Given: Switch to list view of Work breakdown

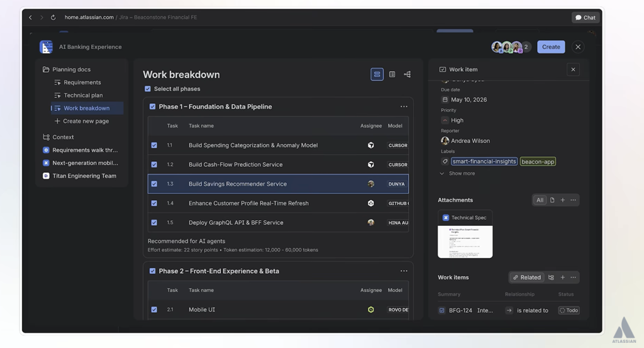Looking at the screenshot, I should (377, 74).
